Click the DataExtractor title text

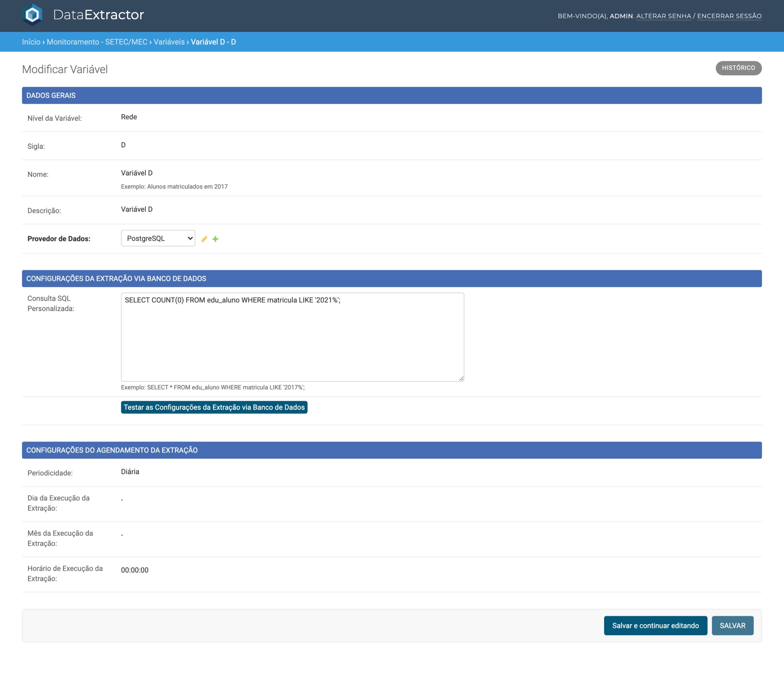click(99, 15)
